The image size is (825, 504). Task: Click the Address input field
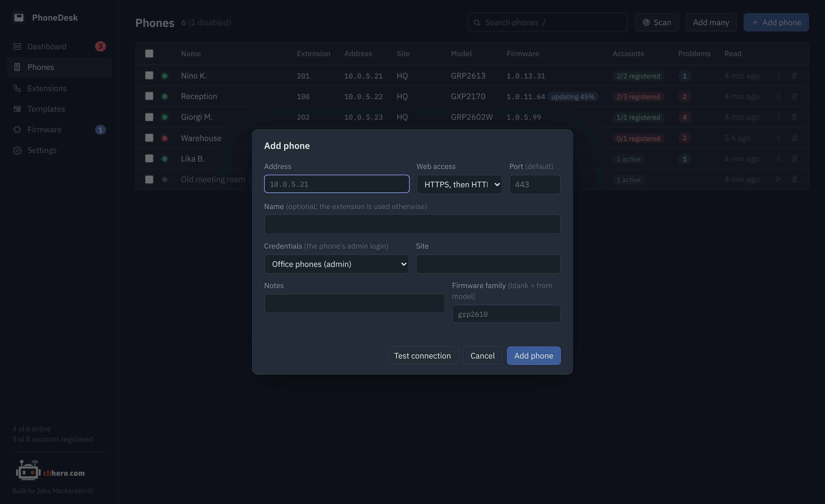click(337, 184)
